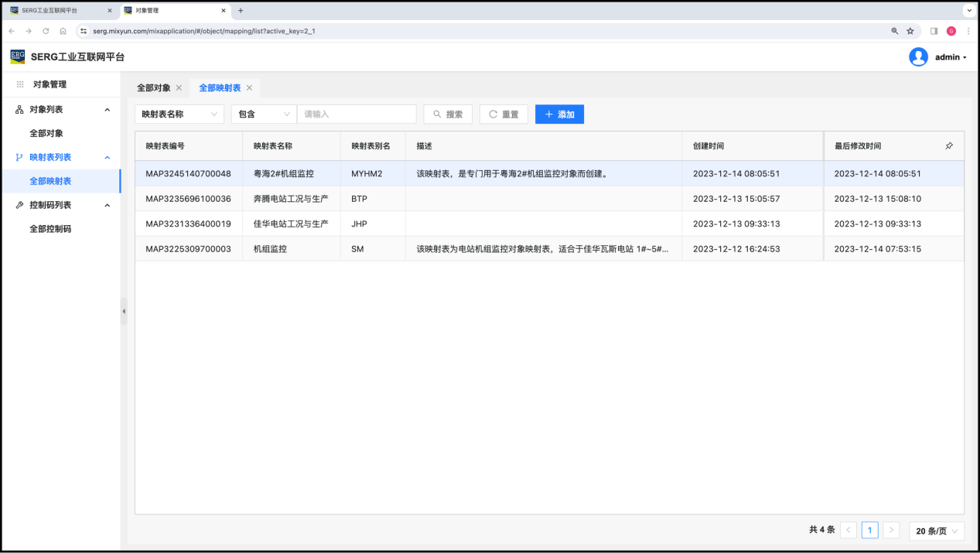
Task: Click the blue 添加 button
Action: [559, 114]
